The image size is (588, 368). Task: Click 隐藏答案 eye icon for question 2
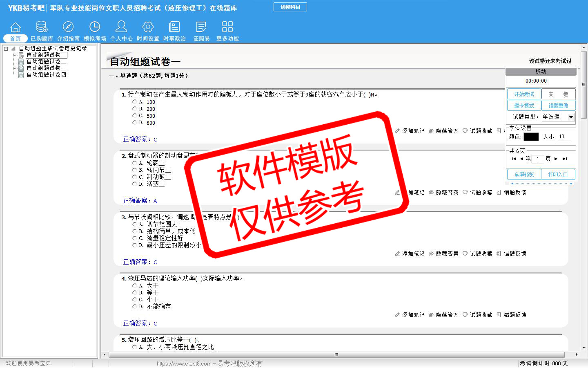[x=431, y=192]
